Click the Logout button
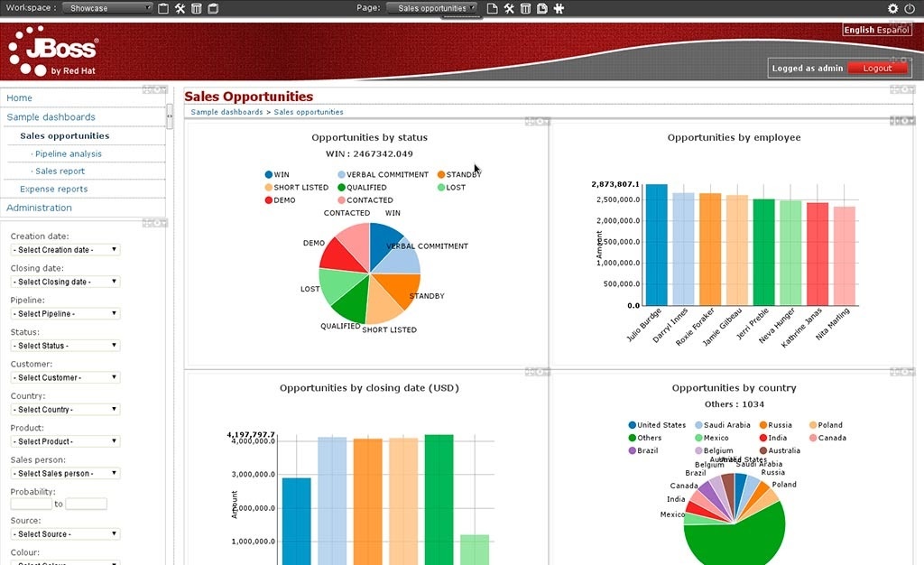Screen dimensions: 924x565 [876, 67]
